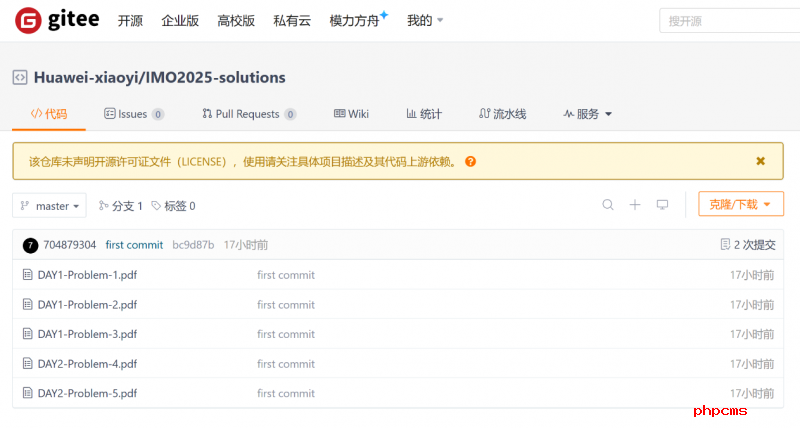800x428 pixels.
Task: Open the Web IDE monitor icon
Action: (662, 205)
